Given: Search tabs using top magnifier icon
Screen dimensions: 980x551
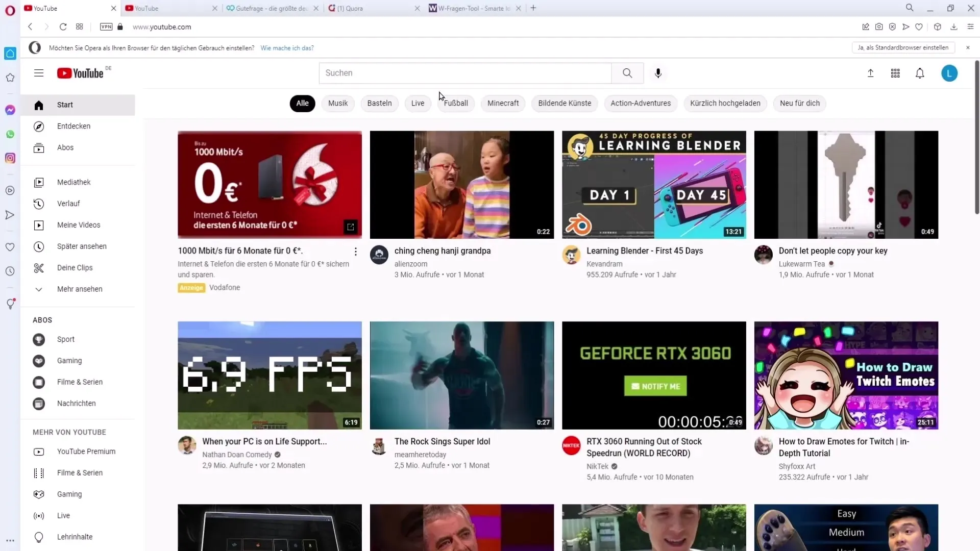Looking at the screenshot, I should click(x=910, y=8).
